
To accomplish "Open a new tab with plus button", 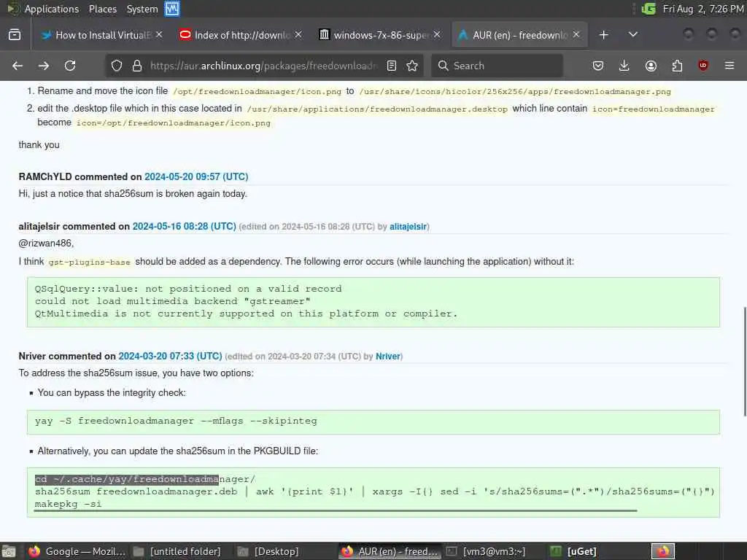I will [x=603, y=35].
